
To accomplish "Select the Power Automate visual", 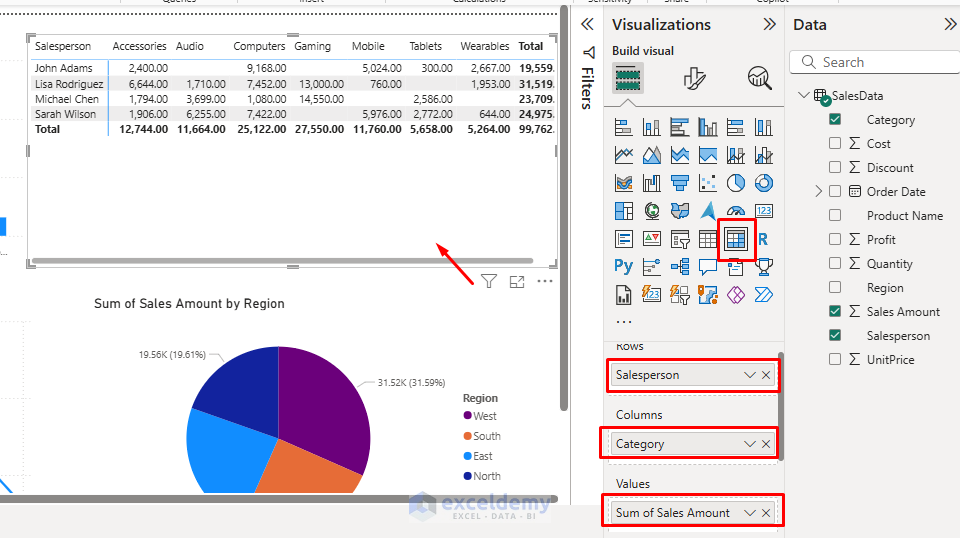I will (763, 294).
